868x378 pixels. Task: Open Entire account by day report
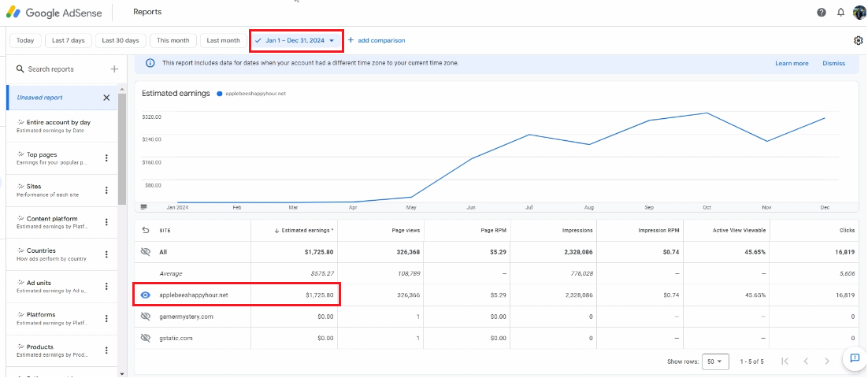(x=62, y=126)
